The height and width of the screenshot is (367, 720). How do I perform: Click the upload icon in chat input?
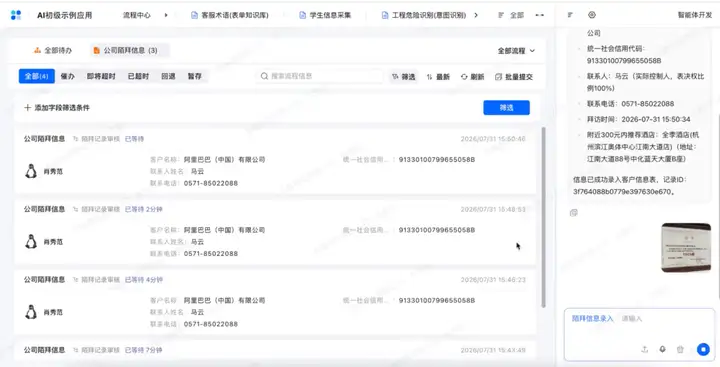(645, 350)
